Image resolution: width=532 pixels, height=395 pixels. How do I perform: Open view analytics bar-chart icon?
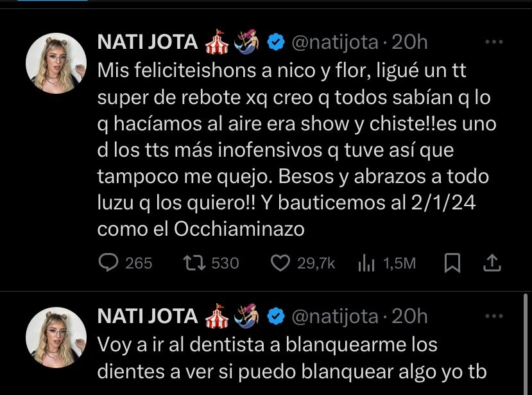point(366,263)
